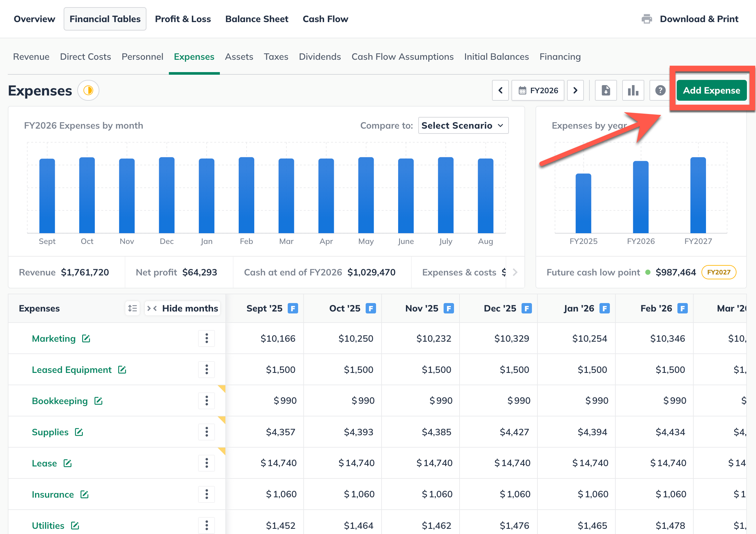Open the Balance Sheet tab

click(257, 19)
